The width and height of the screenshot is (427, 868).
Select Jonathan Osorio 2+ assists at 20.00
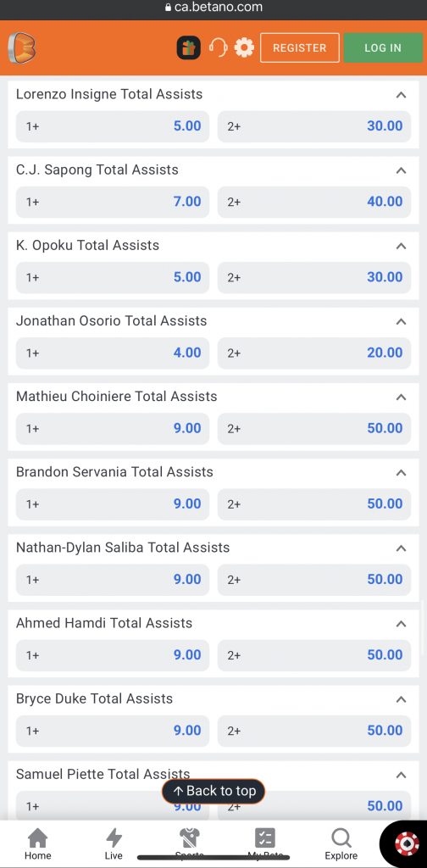[314, 353]
